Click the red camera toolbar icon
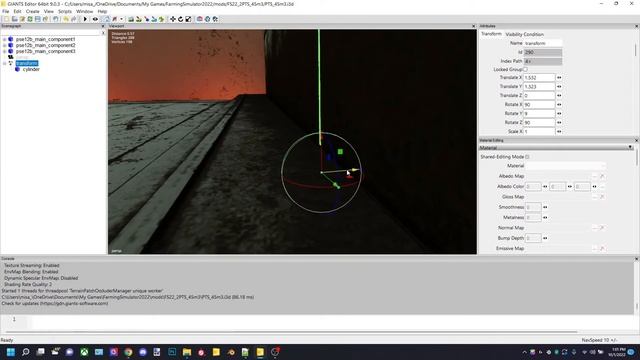Image resolution: width=640 pixels, height=360 pixels. click(x=200, y=19)
